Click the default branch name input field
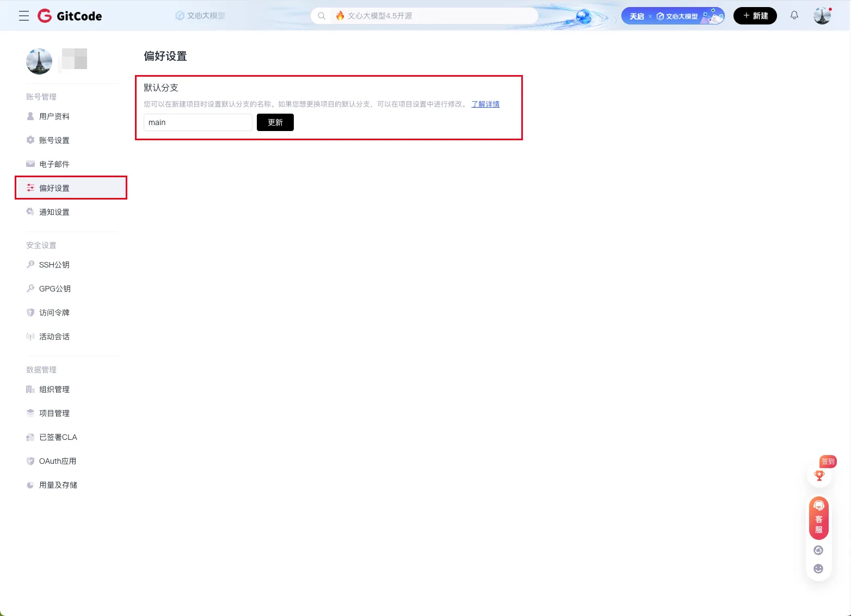The height and width of the screenshot is (616, 851). coord(198,122)
